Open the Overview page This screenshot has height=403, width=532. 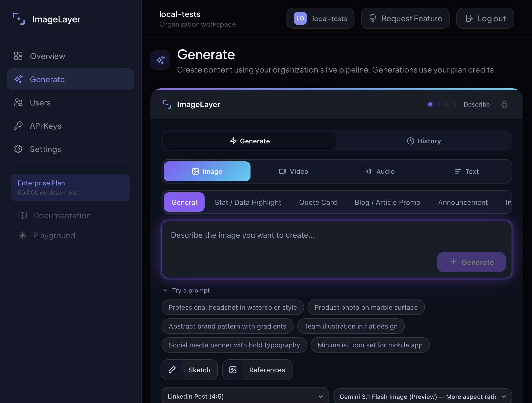71,56
